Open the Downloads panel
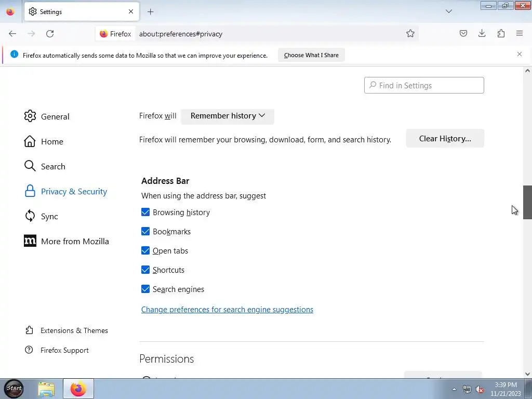Viewport: 532px width, 399px height. tap(482, 33)
